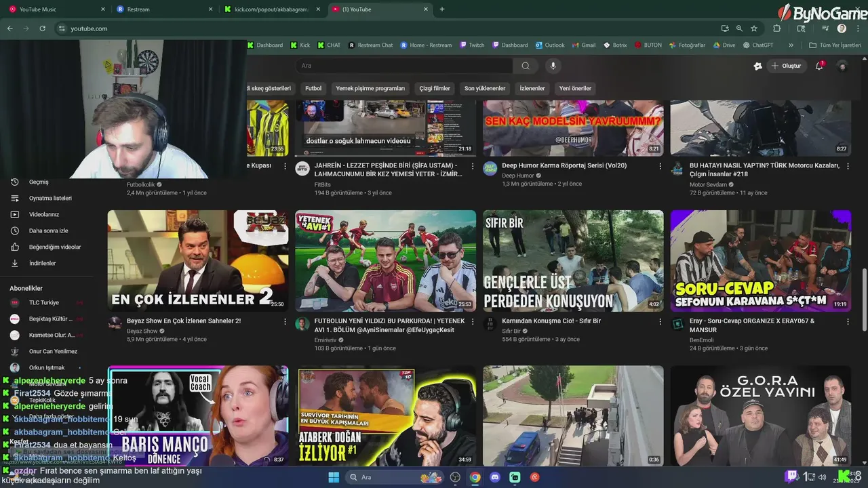
Task: Open the Chrome zoom magnifier icon
Action: (x=739, y=28)
